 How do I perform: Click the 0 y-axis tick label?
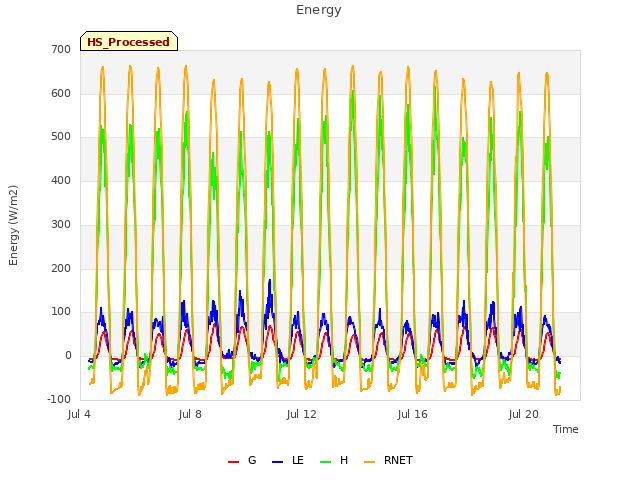68,356
